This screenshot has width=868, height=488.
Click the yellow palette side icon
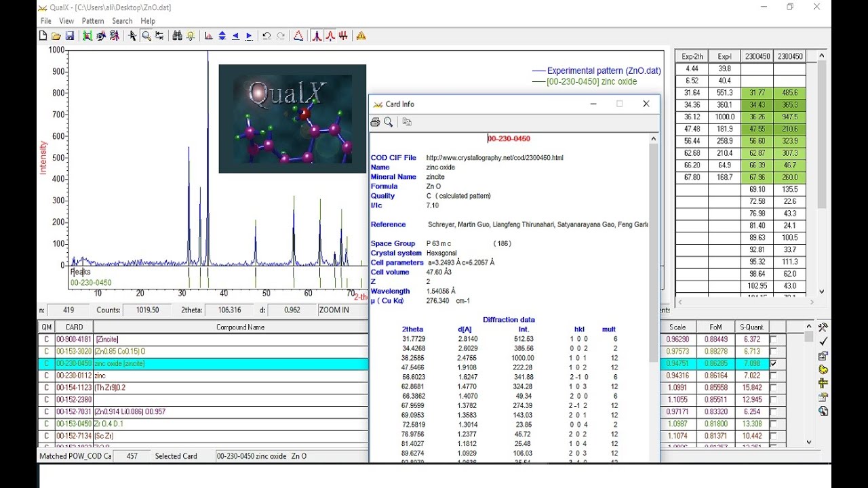pyautogui.click(x=823, y=369)
